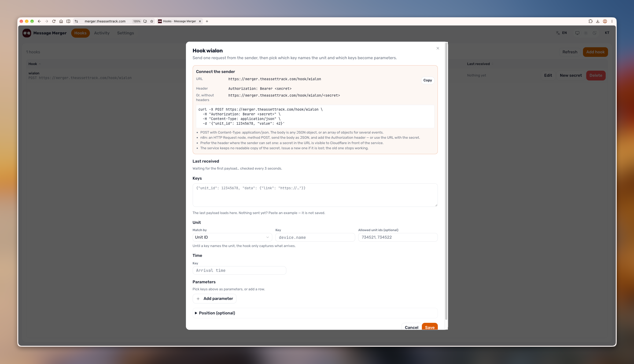Focus the Keys payload textarea
Screen dimensions: 634x364
click(x=315, y=195)
